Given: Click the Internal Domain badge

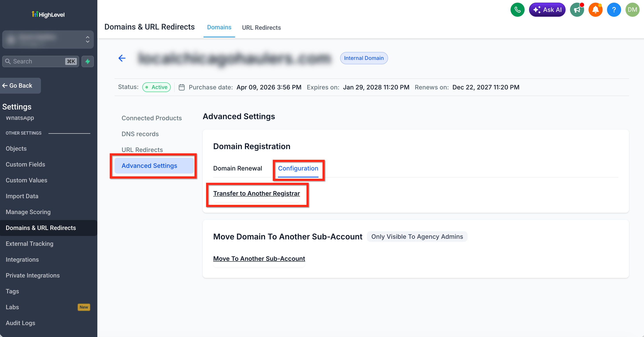Looking at the screenshot, I should (364, 58).
